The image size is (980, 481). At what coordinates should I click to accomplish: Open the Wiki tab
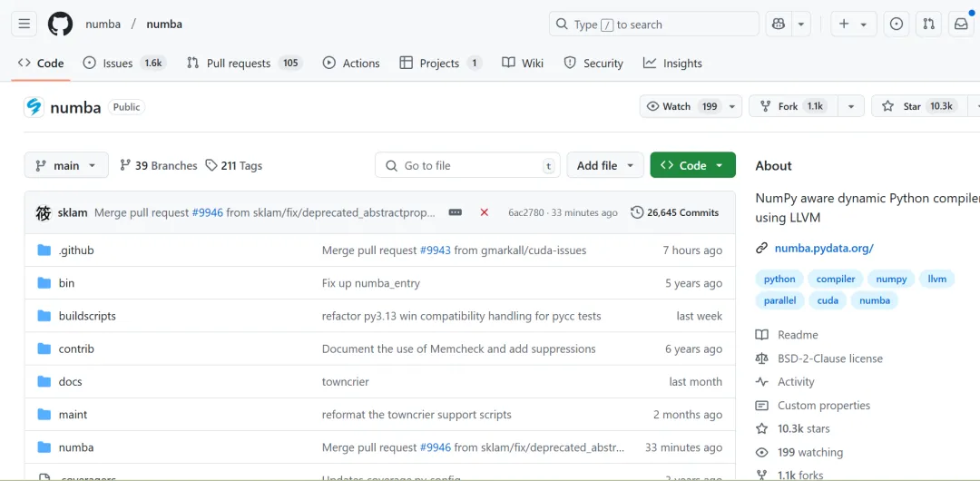[523, 64]
